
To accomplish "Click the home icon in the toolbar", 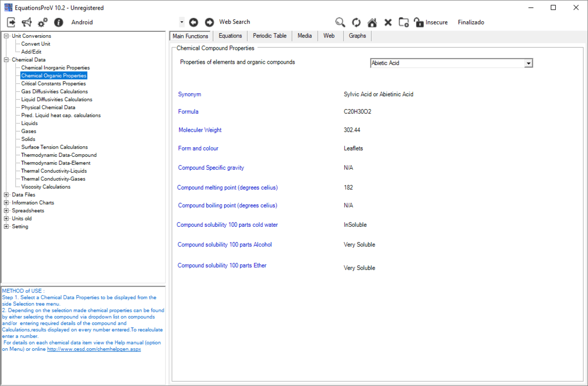I will point(372,22).
